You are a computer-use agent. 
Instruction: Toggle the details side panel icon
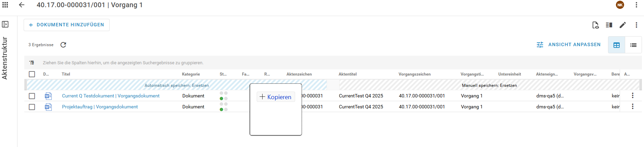tap(609, 25)
